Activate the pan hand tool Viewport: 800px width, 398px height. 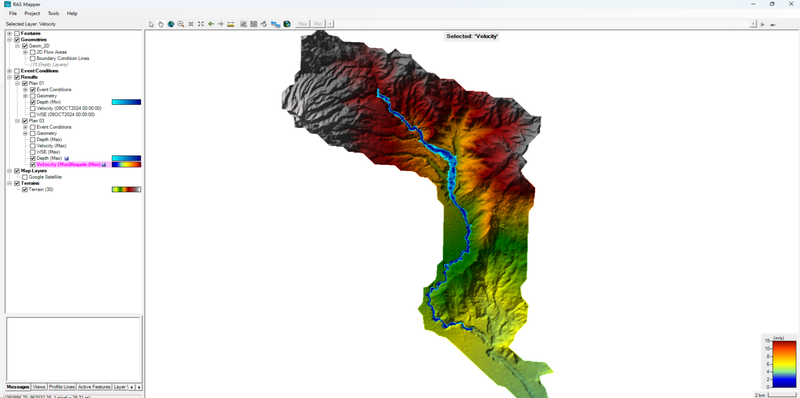(x=161, y=24)
